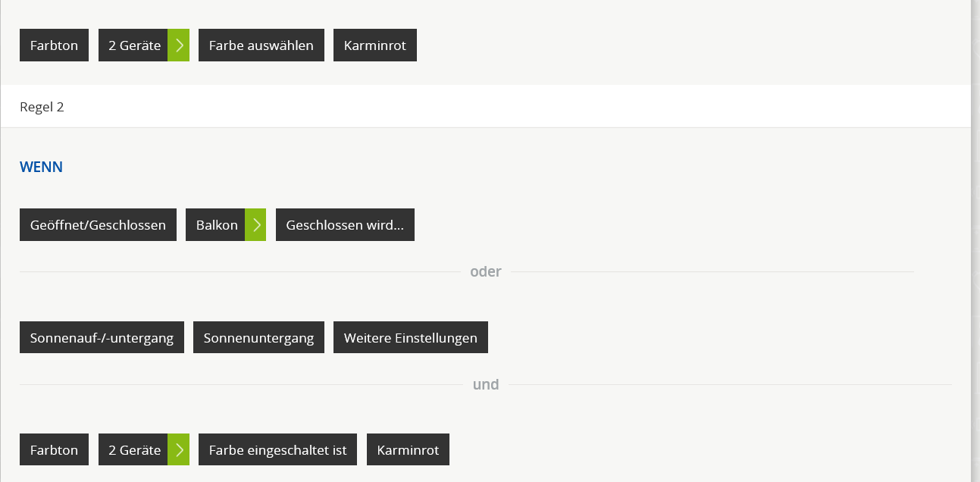980x482 pixels.
Task: Open '2 Geräte' selector in 'Farbe auswählen' row
Action: tap(134, 45)
